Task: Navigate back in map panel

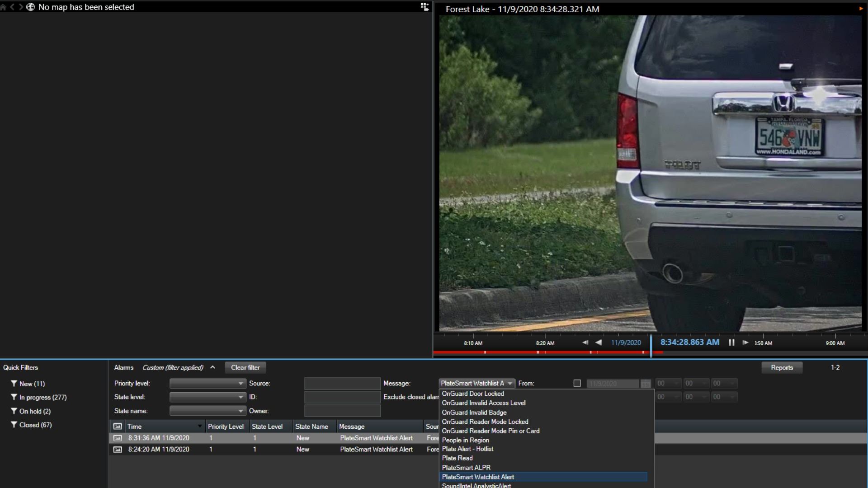Action: click(x=12, y=7)
